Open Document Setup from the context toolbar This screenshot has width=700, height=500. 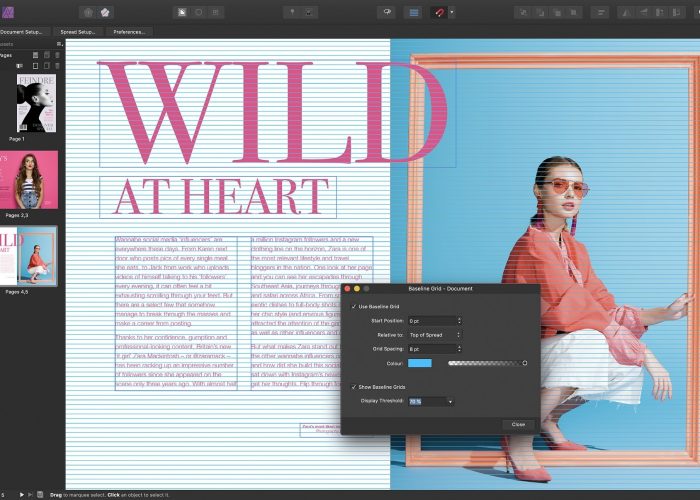(x=22, y=32)
